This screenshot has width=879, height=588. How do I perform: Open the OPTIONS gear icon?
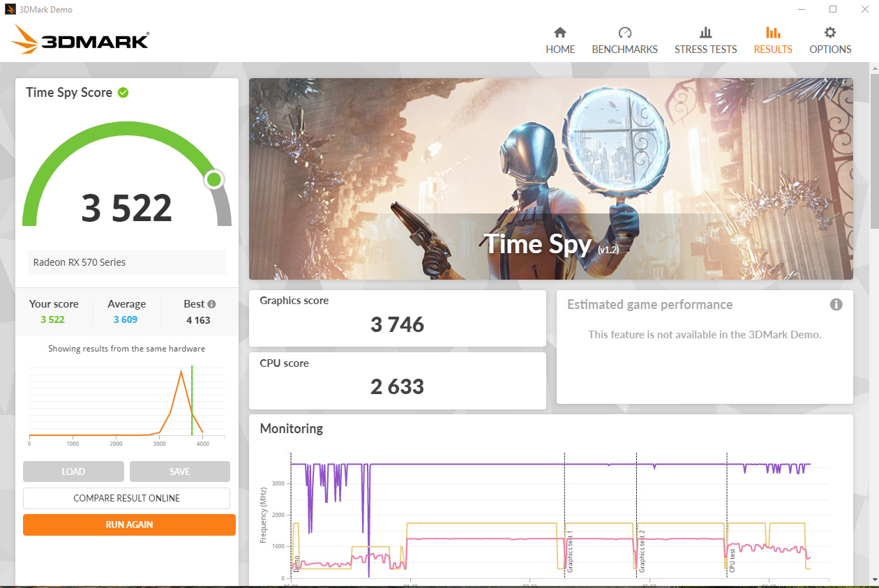coord(829,33)
